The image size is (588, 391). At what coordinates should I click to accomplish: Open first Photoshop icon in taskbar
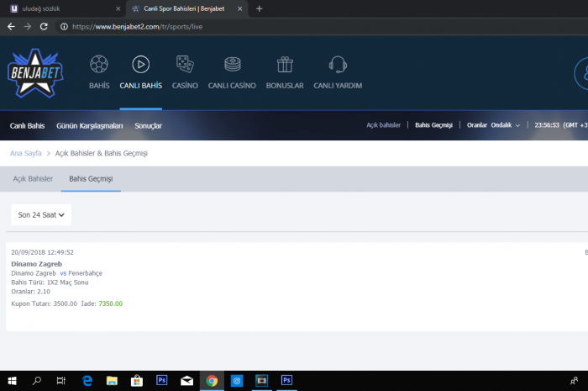point(161,381)
